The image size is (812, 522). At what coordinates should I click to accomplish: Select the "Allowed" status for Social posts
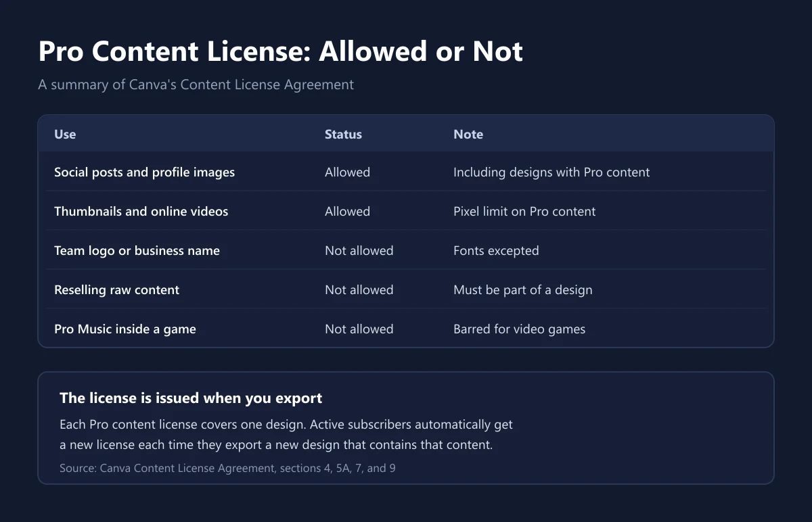347,172
